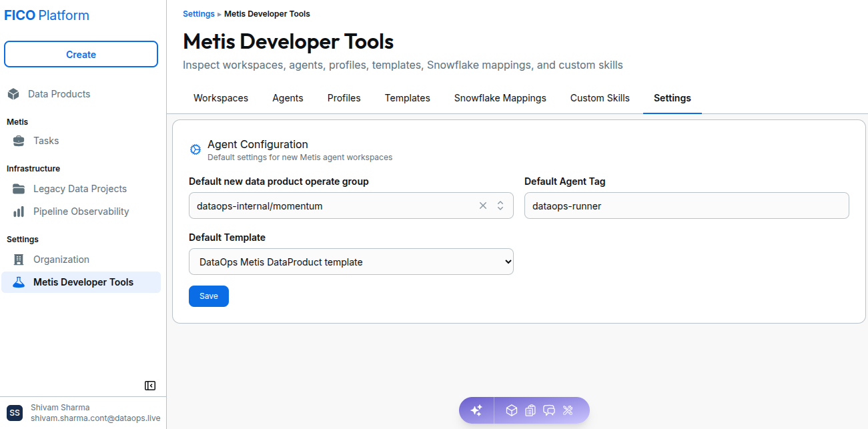Click the Organization building icon
Image resolution: width=868 pixels, height=429 pixels.
[19, 260]
